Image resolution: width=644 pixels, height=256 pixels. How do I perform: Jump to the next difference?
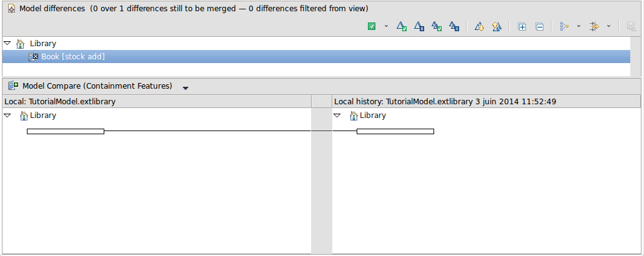tap(479, 27)
